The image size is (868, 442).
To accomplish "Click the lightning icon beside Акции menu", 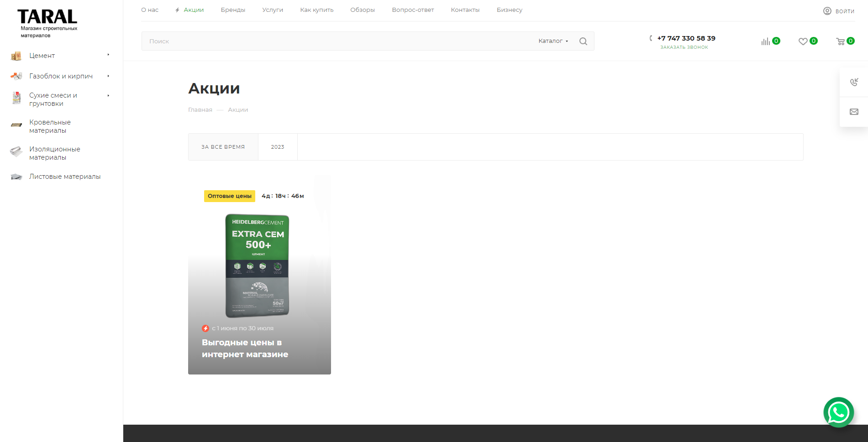I will click(177, 10).
